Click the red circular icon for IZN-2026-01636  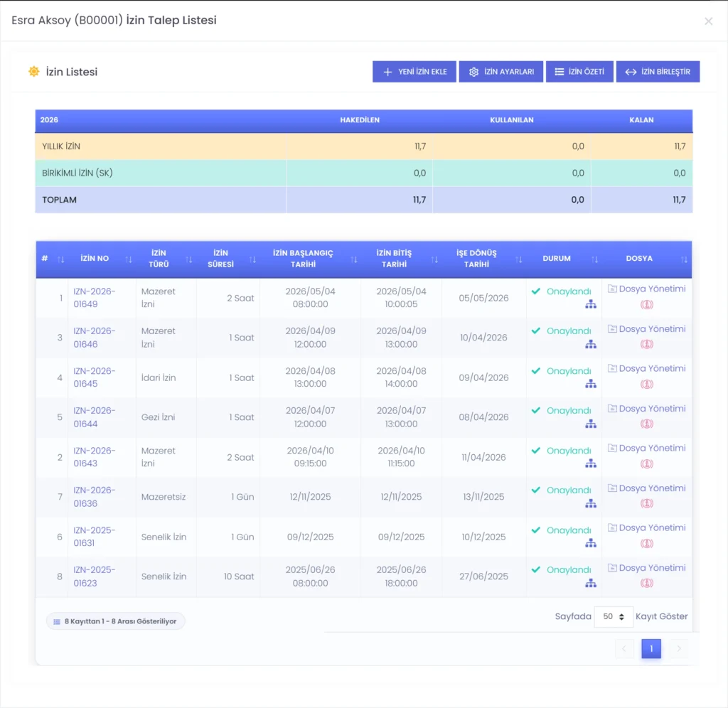tap(647, 504)
